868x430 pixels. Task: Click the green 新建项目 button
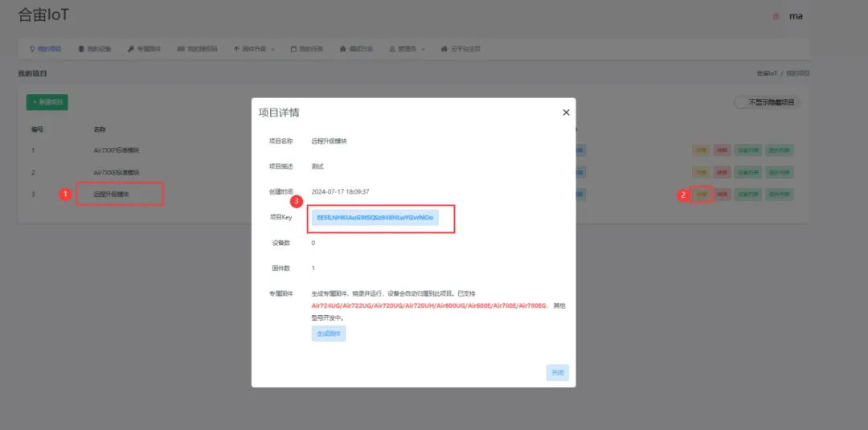click(x=47, y=102)
